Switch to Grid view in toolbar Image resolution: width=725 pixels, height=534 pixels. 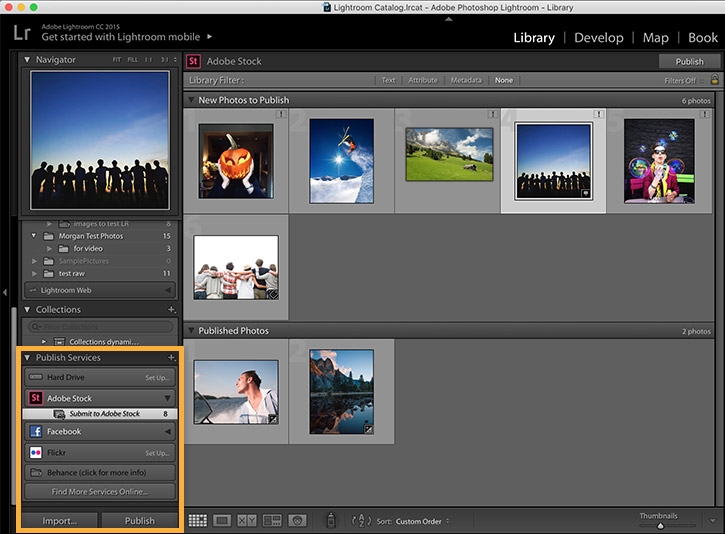tap(197, 521)
